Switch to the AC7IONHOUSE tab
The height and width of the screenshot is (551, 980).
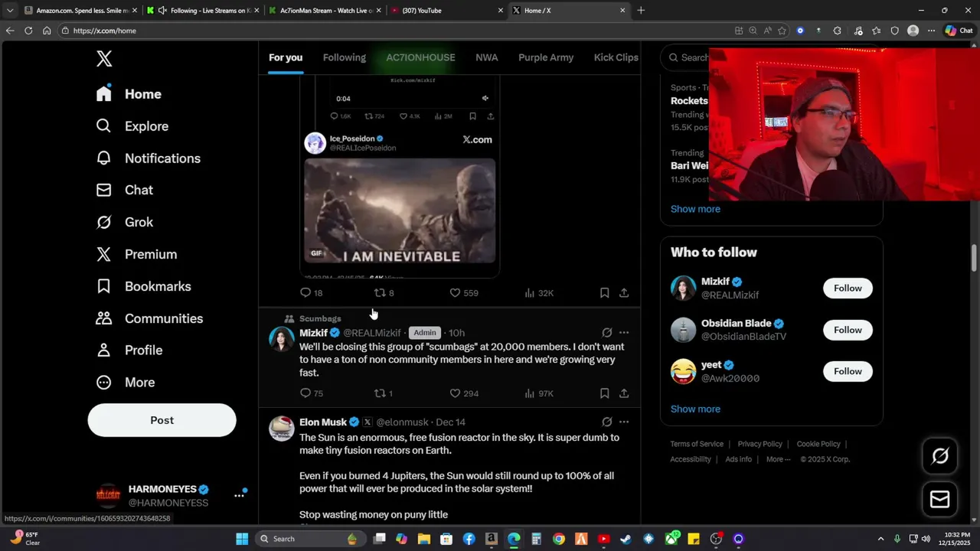[420, 57]
